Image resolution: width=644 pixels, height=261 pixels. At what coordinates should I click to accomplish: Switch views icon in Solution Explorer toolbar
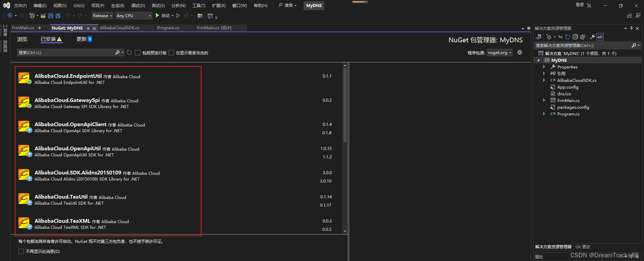(x=539, y=37)
